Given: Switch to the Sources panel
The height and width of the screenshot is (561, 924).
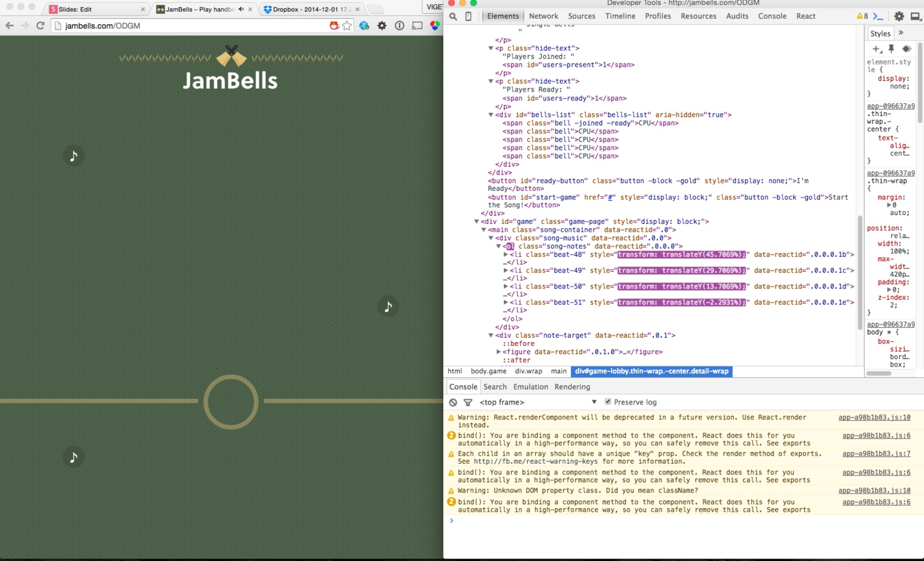Looking at the screenshot, I should tap(582, 16).
